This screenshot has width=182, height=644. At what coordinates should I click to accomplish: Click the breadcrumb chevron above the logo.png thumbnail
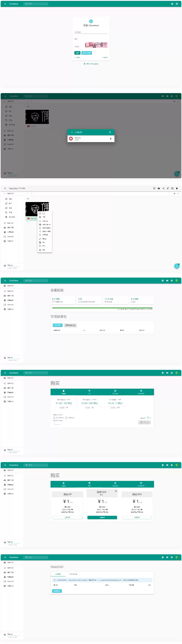click(32, 193)
